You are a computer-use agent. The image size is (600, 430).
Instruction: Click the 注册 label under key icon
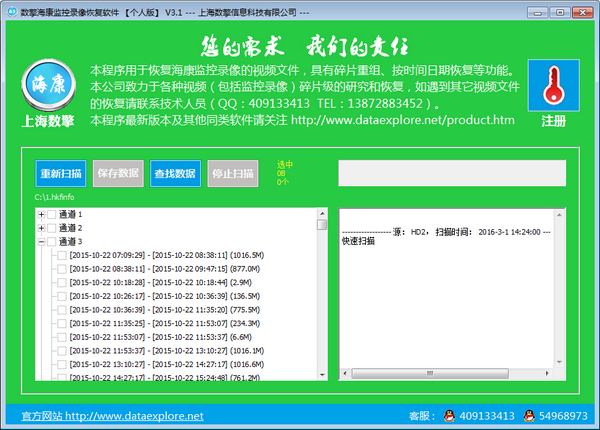pos(554,121)
